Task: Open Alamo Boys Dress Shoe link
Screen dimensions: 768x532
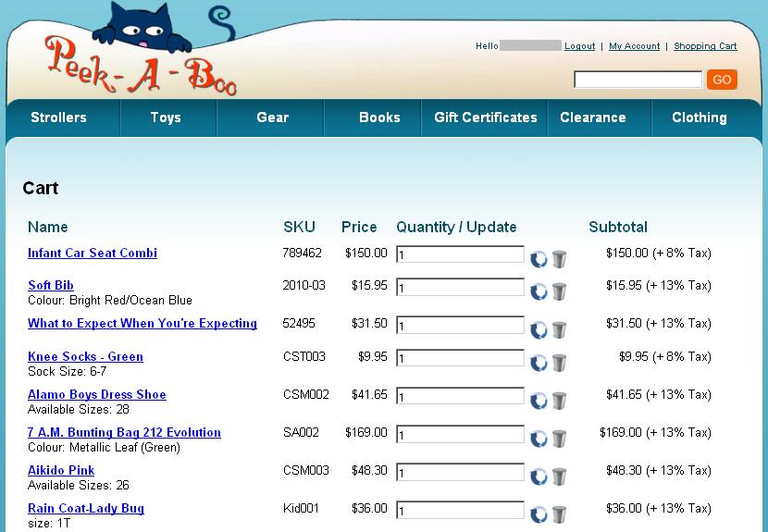Action: 97,395
